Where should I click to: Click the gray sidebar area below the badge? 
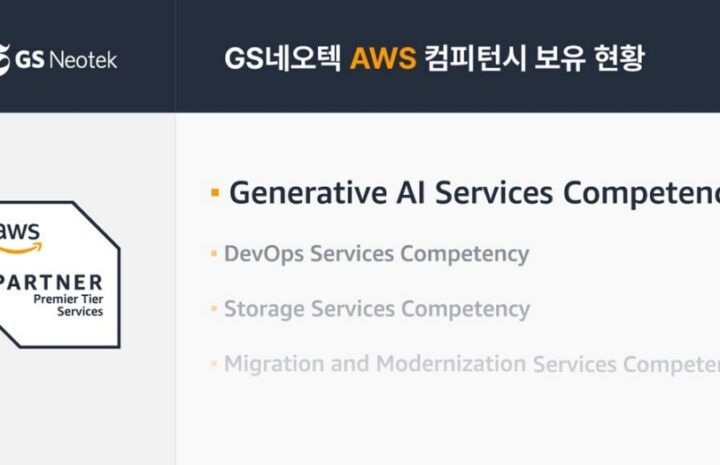[87, 409]
